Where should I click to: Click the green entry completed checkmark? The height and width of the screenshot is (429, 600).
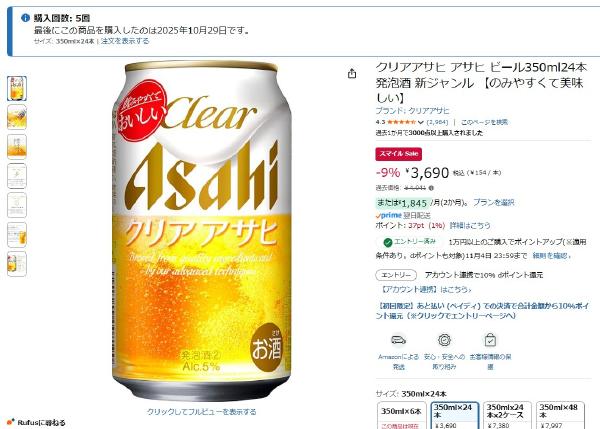(388, 242)
